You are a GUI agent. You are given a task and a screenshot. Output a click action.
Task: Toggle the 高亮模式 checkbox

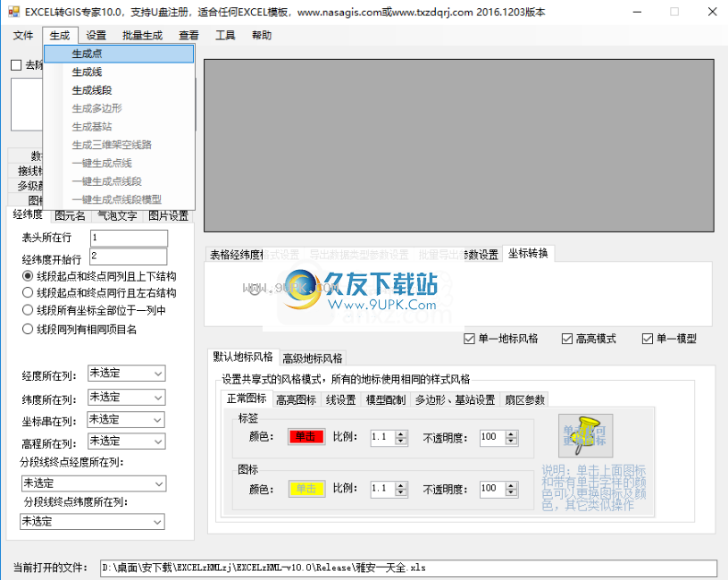click(x=566, y=339)
